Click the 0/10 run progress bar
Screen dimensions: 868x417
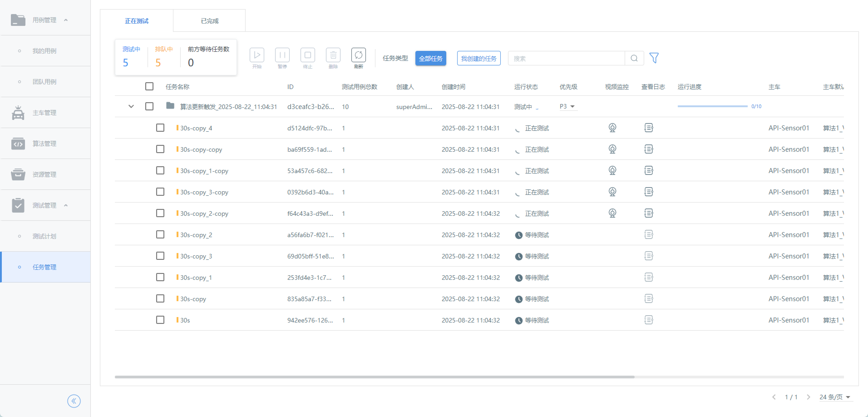click(712, 106)
